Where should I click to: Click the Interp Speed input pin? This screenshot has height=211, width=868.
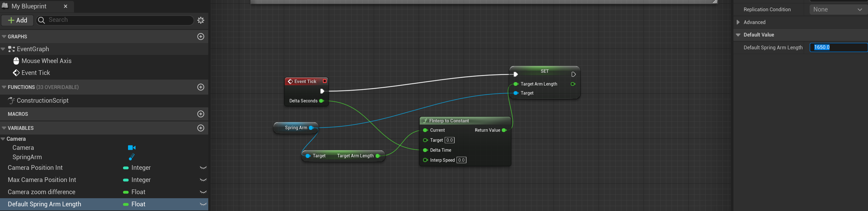[425, 160]
